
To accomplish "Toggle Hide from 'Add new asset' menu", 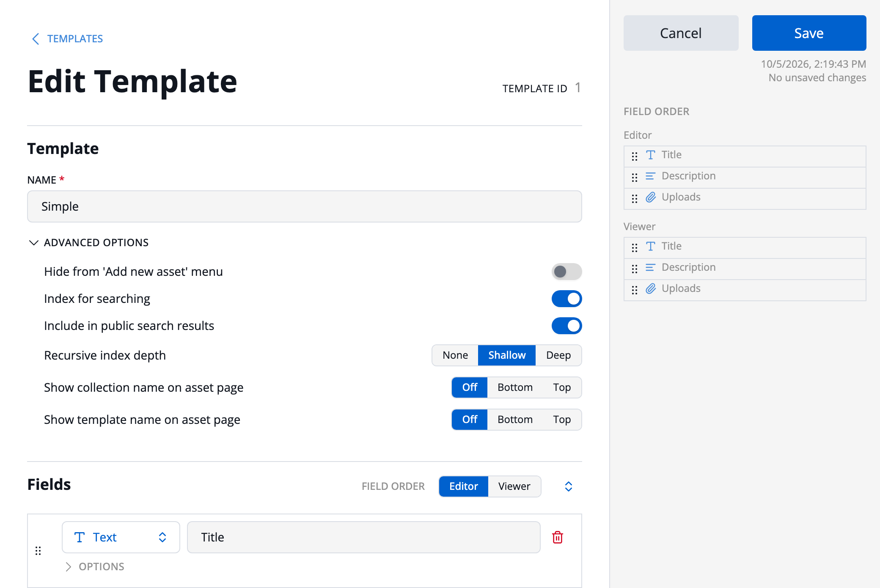I will [x=566, y=272].
